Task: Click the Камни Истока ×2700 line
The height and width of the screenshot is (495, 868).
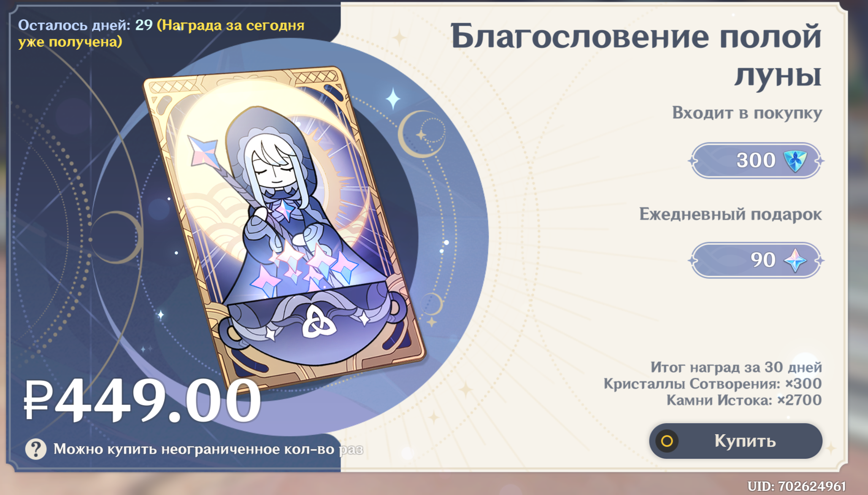Action: tap(744, 400)
